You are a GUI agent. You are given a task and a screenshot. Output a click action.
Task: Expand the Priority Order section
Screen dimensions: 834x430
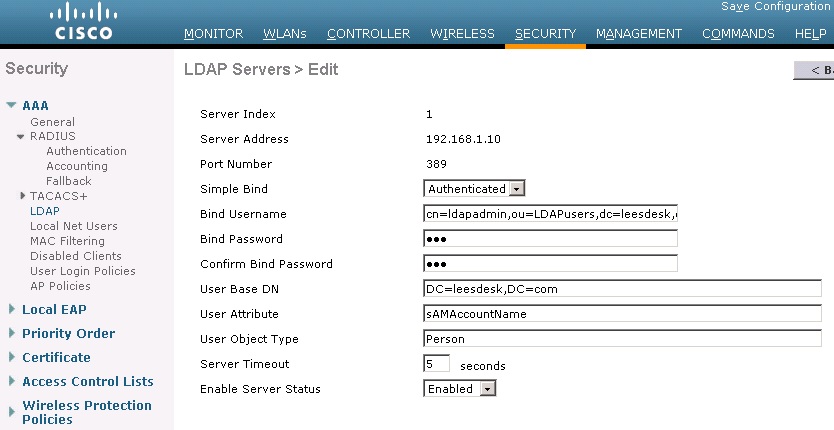[12, 333]
